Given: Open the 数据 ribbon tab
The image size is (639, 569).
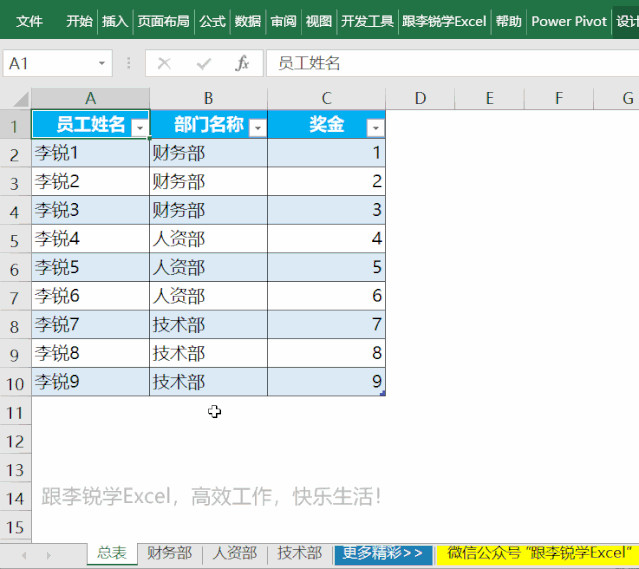Looking at the screenshot, I should (x=248, y=21).
